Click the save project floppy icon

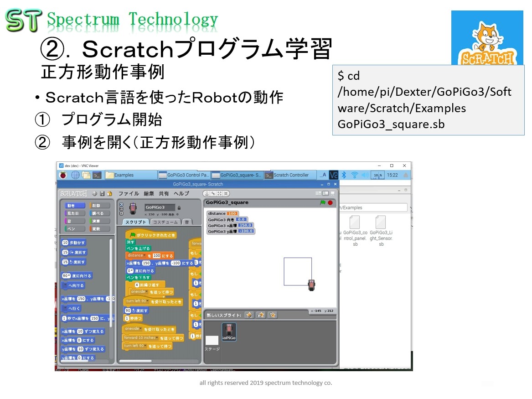pyautogui.click(x=102, y=193)
